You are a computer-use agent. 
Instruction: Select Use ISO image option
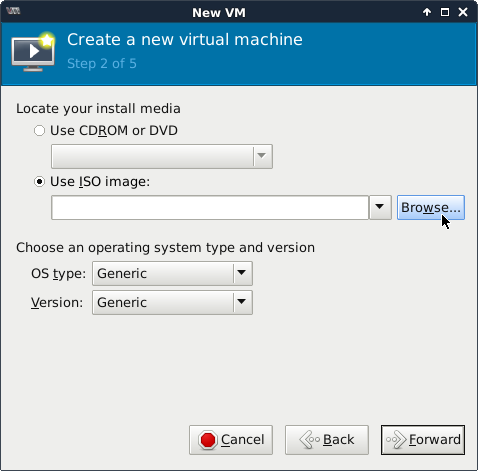click(x=39, y=182)
